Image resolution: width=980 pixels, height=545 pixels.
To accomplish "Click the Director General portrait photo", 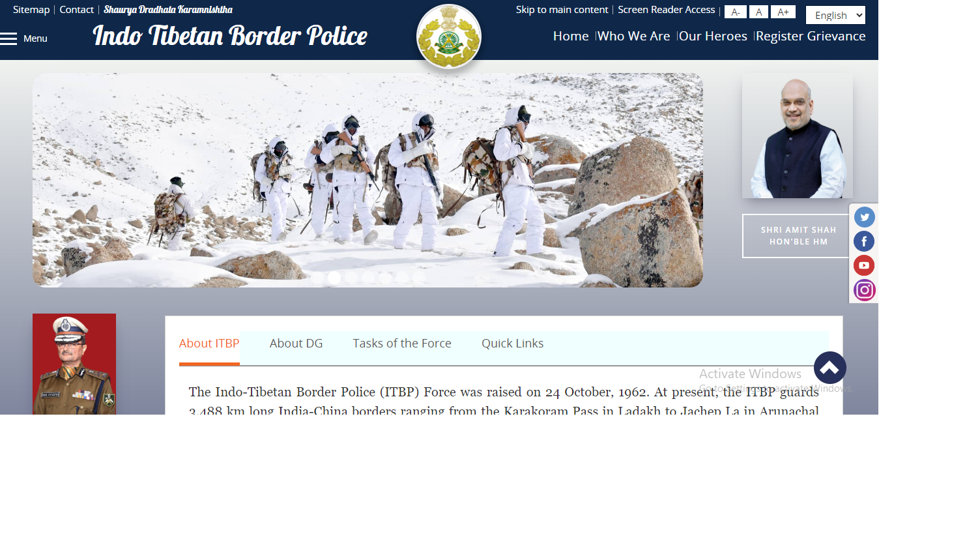I will (x=74, y=364).
